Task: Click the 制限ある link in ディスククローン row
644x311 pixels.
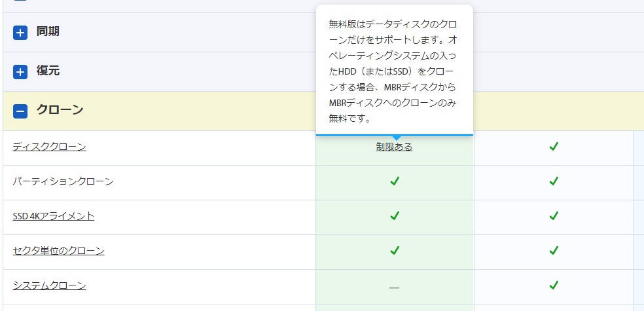Action: [394, 147]
